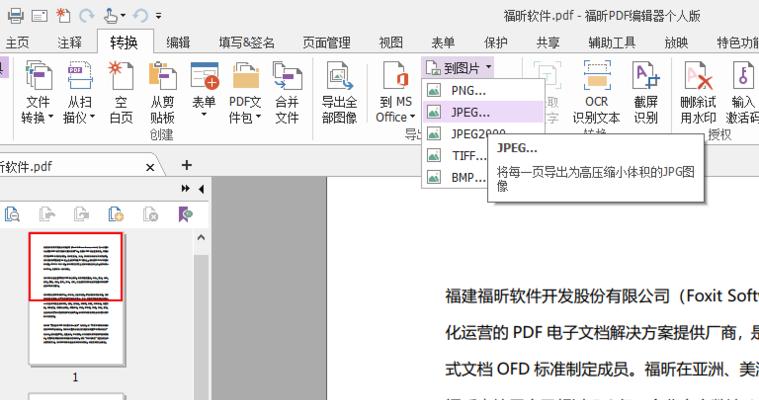
Task: Click the 空白页 create icon
Action: pyautogui.click(x=121, y=92)
